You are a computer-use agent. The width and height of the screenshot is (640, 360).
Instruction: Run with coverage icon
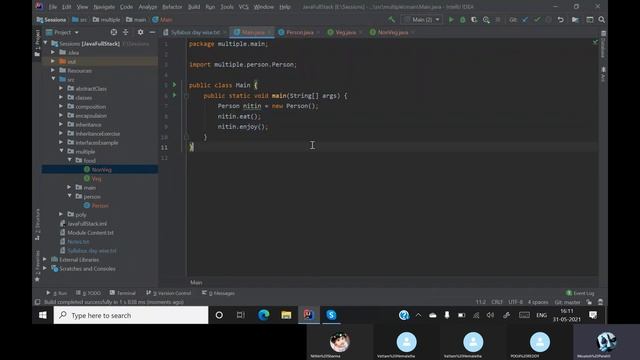click(x=474, y=20)
